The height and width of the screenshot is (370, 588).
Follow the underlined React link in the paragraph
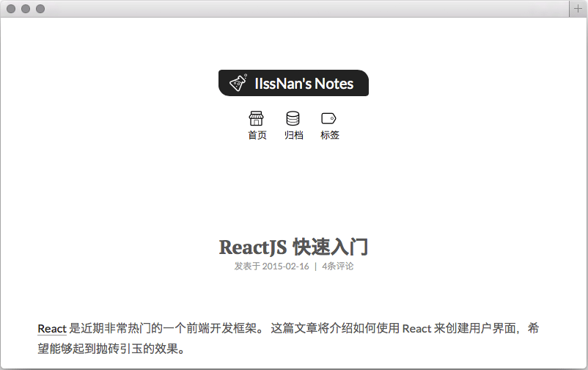(52, 328)
